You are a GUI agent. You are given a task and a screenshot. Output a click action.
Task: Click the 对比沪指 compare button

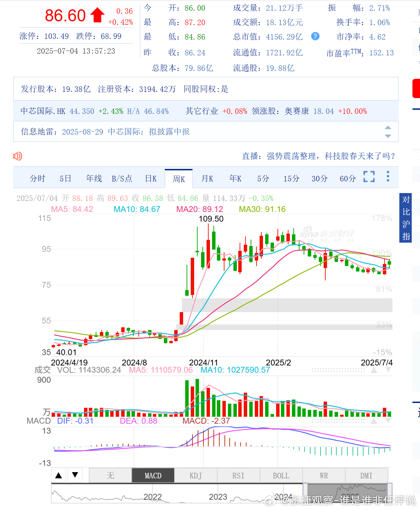tap(406, 218)
